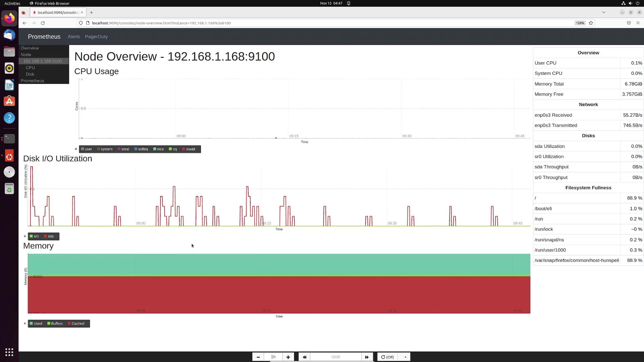
Task: Open a new browser tab
Action: [91, 12]
